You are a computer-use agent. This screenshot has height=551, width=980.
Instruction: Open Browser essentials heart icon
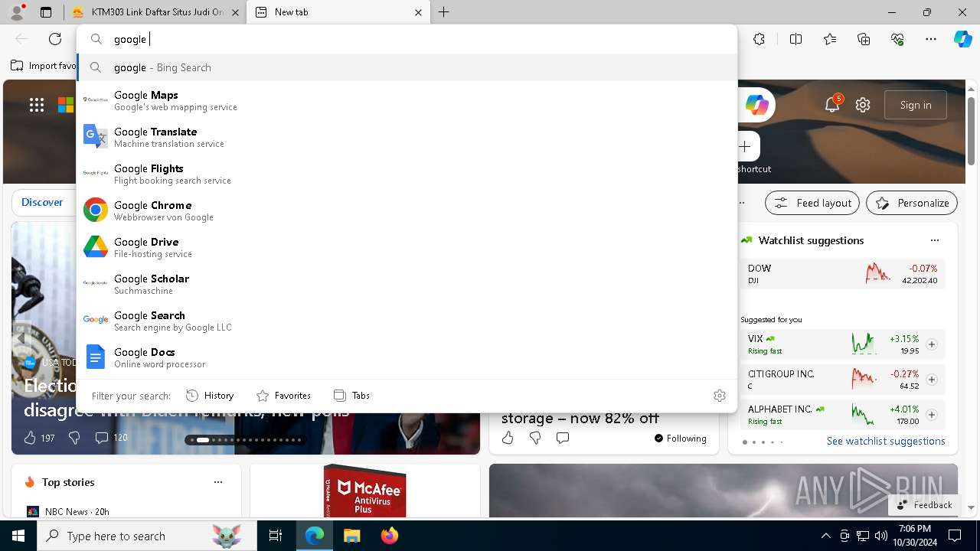click(x=897, y=39)
